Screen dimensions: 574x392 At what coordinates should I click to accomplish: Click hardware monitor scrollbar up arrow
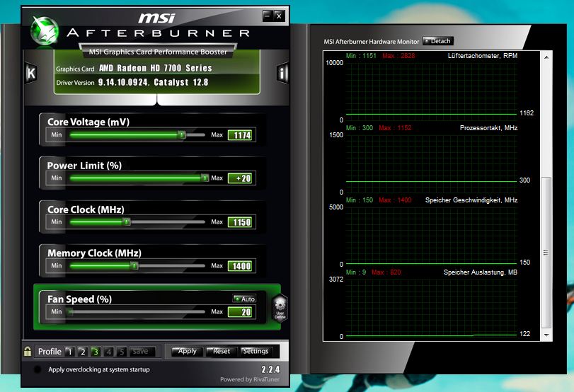pos(546,57)
